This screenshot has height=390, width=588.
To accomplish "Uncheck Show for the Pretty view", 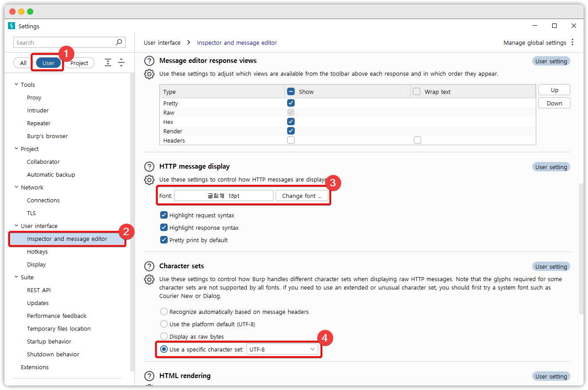I will tap(291, 103).
